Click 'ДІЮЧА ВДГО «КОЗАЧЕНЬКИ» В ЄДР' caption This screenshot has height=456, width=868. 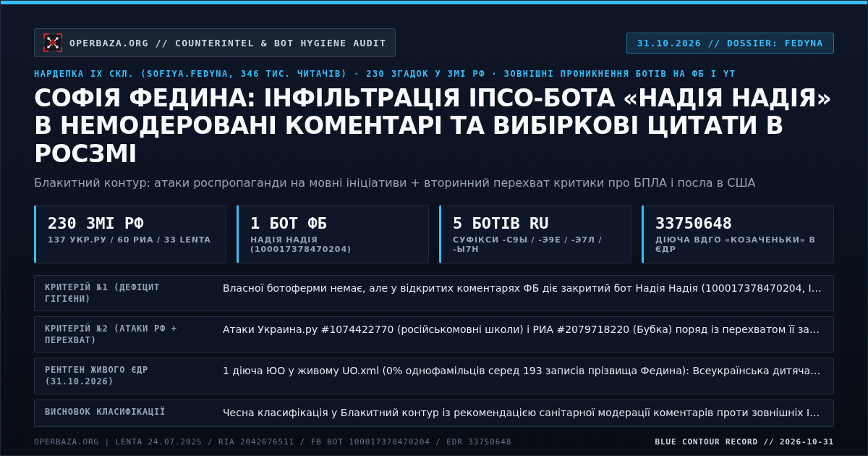pos(736,244)
